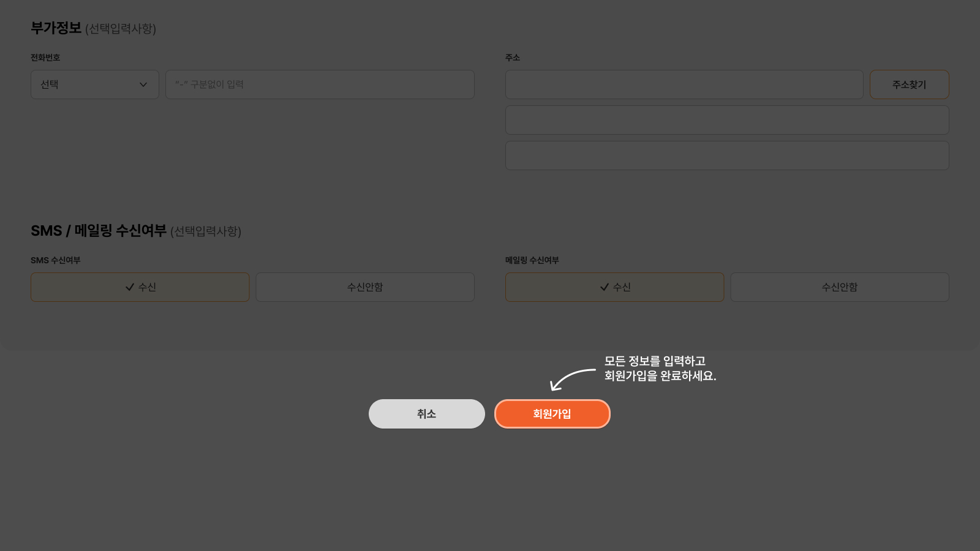Screen dimensions: 980x551
Task: Click the tooltip text 모든 정보를 입력하고
Action: 655,361
